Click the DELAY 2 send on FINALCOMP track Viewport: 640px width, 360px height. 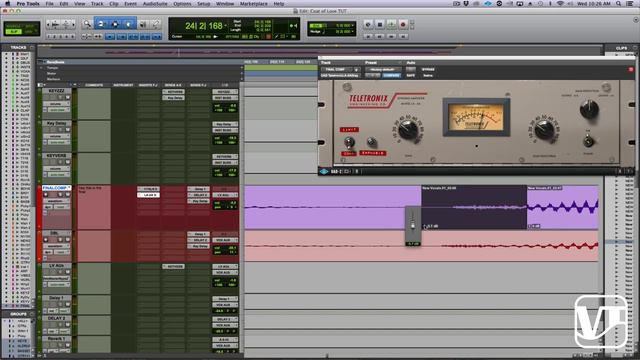pyautogui.click(x=198, y=195)
